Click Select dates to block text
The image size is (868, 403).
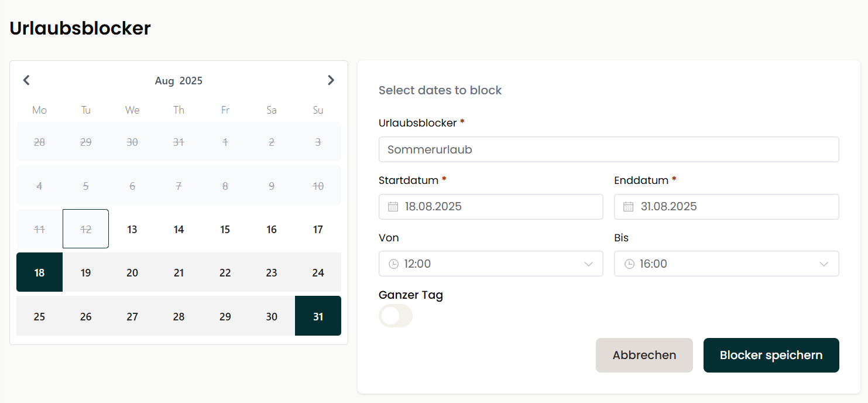[x=440, y=90]
